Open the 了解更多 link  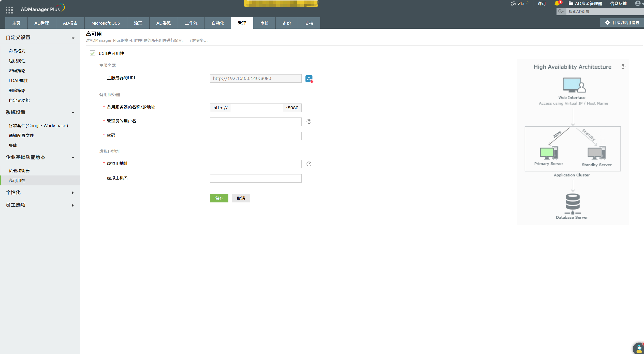(198, 40)
